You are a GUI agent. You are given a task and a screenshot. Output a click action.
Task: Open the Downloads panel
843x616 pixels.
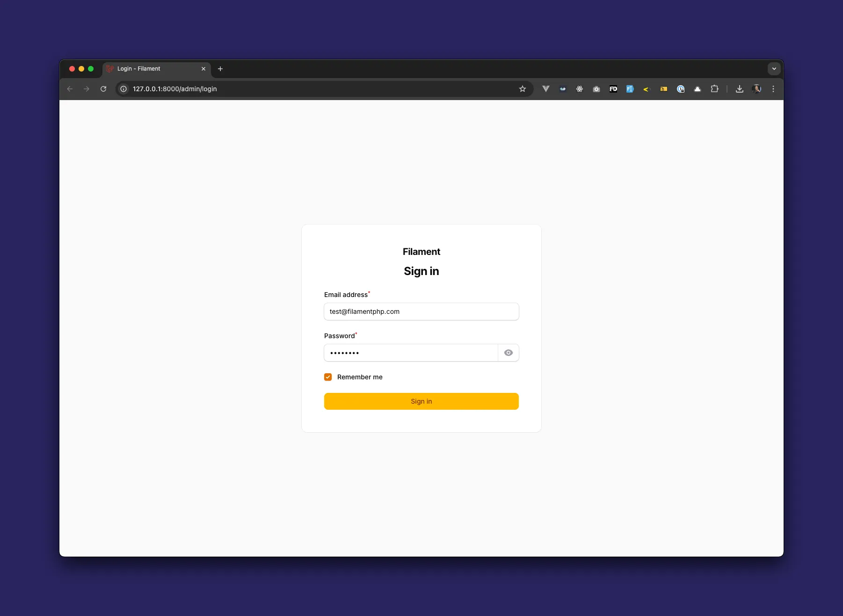point(739,89)
